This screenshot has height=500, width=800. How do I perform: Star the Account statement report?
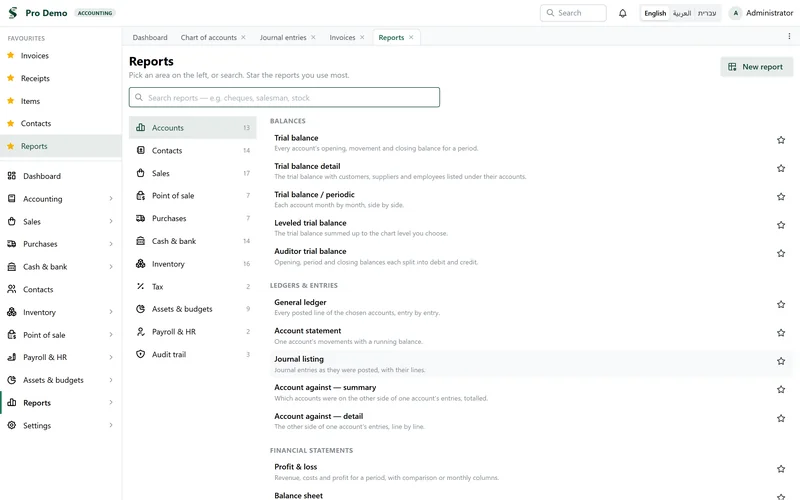click(781, 333)
